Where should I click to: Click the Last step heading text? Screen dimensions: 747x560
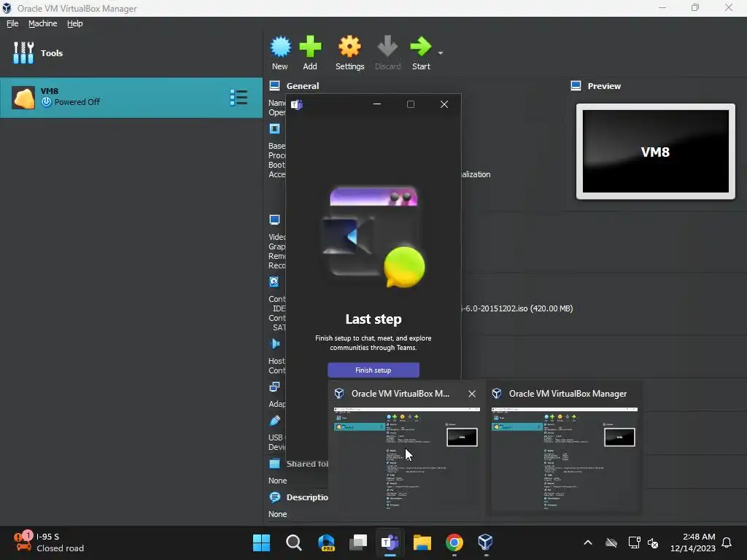[x=373, y=319]
